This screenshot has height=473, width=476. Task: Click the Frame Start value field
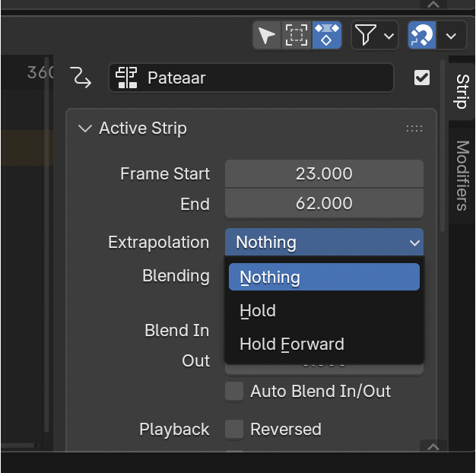point(324,174)
